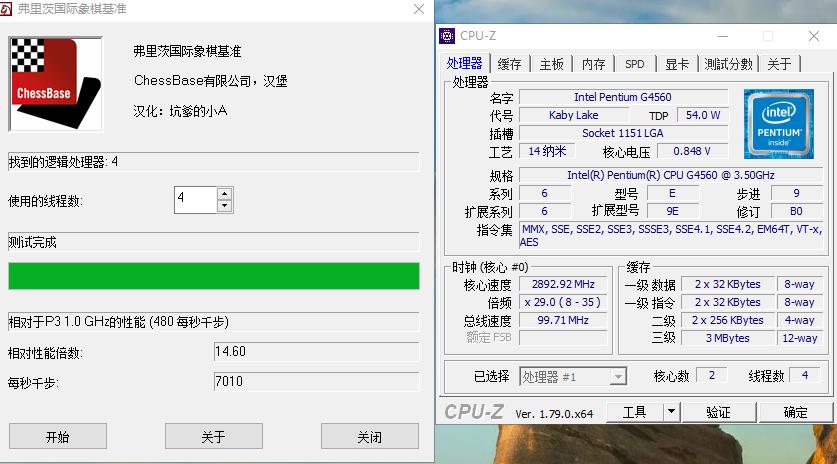Image resolution: width=837 pixels, height=464 pixels.
Task: Click the L3 cache 3 MBytes value
Action: [728, 338]
